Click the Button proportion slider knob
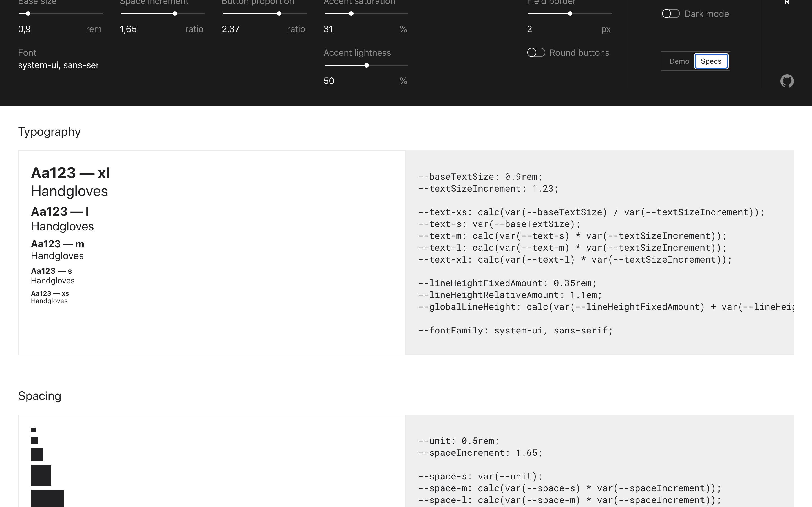Image resolution: width=812 pixels, height=507 pixels. (279, 14)
